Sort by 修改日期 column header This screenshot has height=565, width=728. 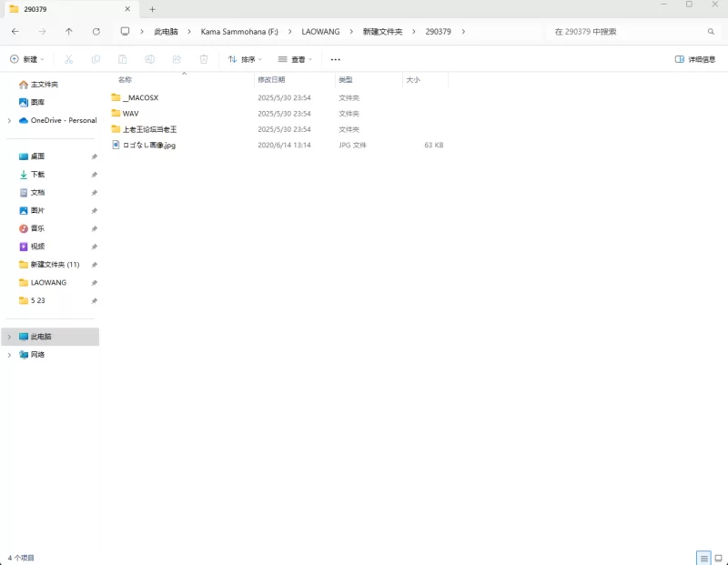[271, 80]
